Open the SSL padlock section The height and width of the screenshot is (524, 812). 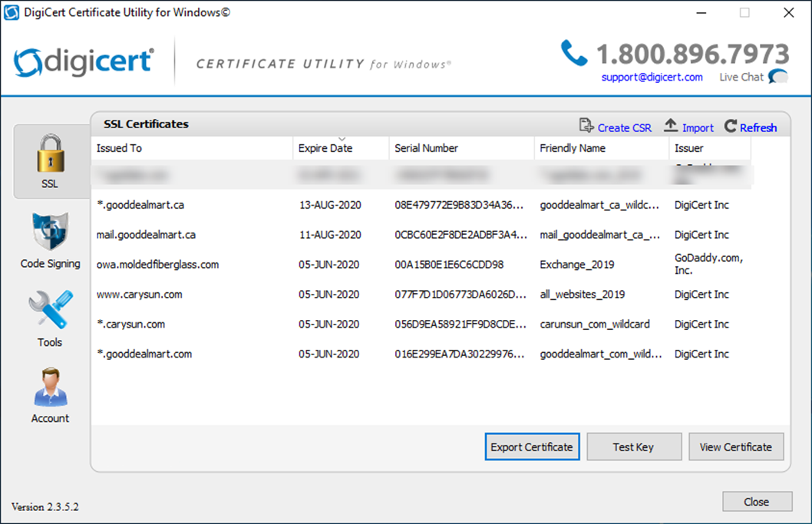[x=51, y=161]
